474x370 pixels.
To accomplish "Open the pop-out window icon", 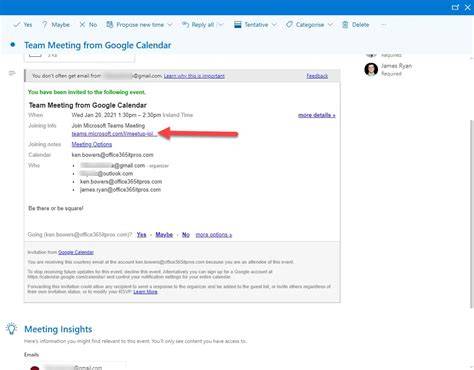I will (x=455, y=7).
